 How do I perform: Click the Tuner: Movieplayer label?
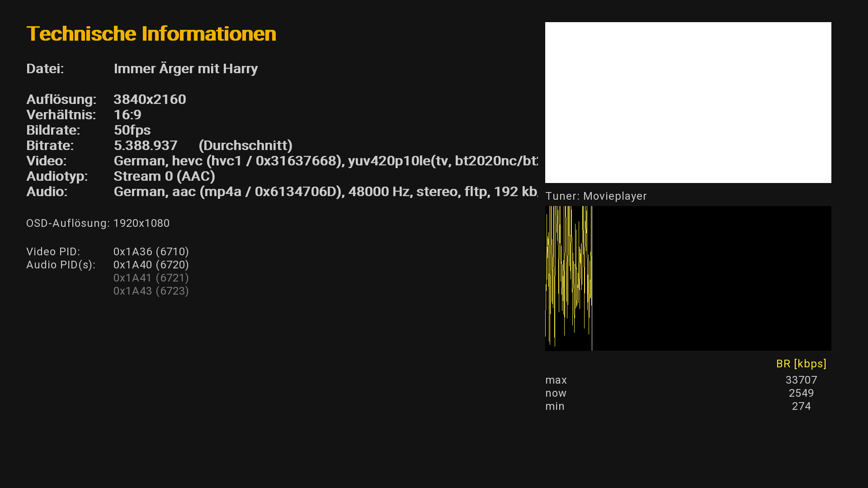click(596, 196)
